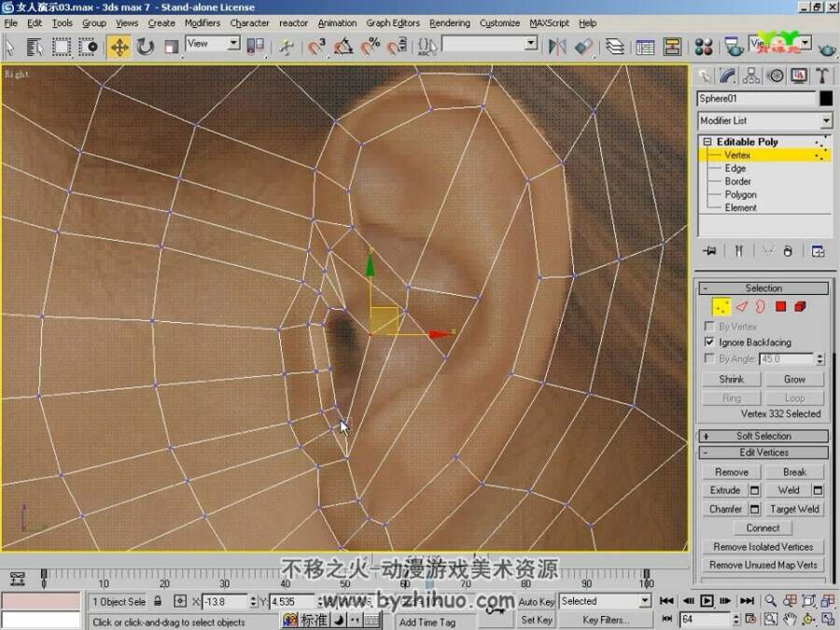Open Schematic View toolbar icon

pos(672,48)
